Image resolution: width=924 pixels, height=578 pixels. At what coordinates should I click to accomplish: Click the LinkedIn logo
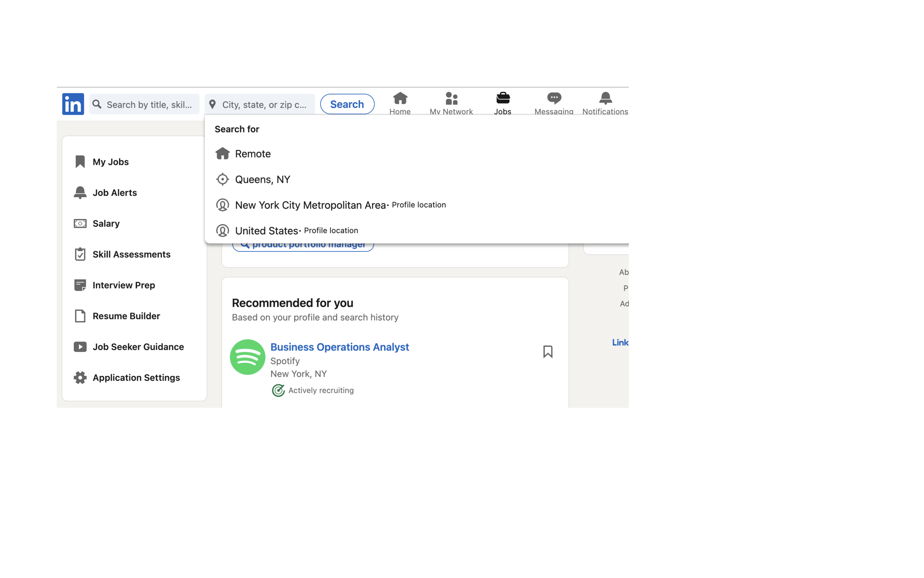coord(73,104)
